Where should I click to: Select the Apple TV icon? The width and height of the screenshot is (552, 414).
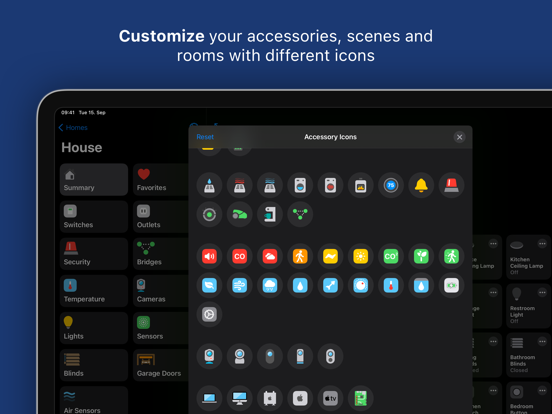(x=330, y=398)
